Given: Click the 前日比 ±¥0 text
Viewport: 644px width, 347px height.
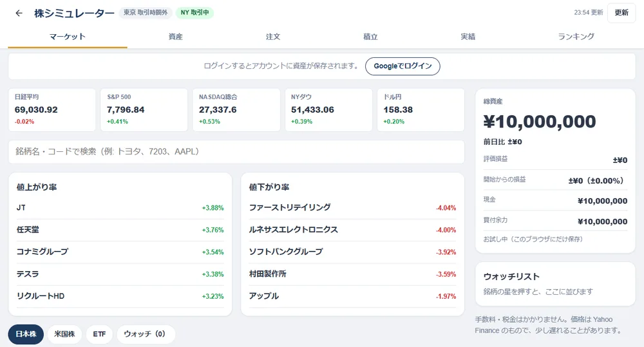Looking at the screenshot, I should pyautogui.click(x=503, y=142).
